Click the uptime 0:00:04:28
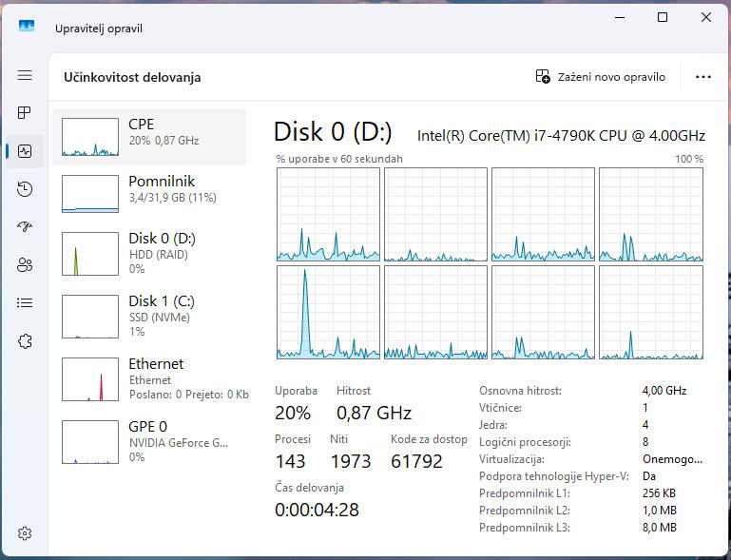 317,510
